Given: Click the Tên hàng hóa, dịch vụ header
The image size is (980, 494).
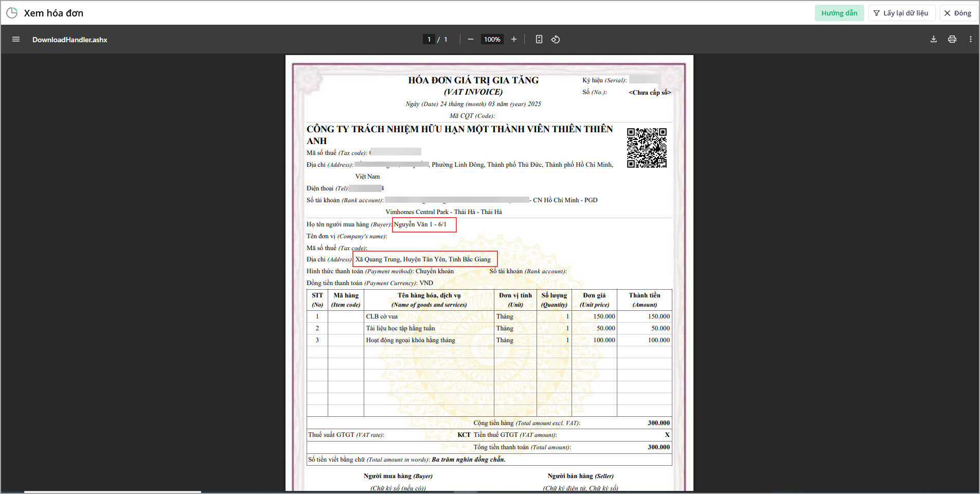Looking at the screenshot, I should [429, 299].
